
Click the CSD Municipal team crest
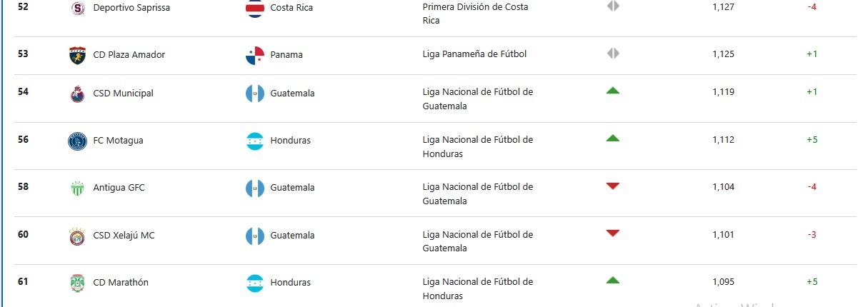click(x=77, y=94)
